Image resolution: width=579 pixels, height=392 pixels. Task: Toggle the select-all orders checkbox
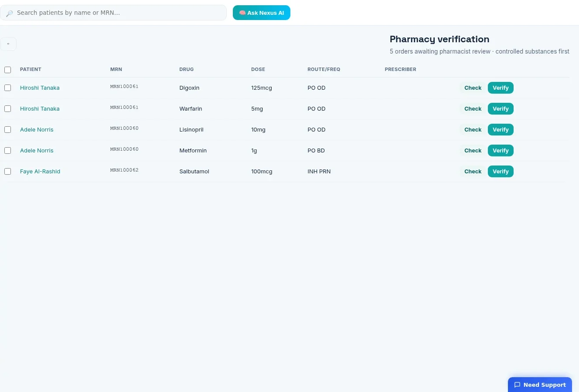(7, 70)
